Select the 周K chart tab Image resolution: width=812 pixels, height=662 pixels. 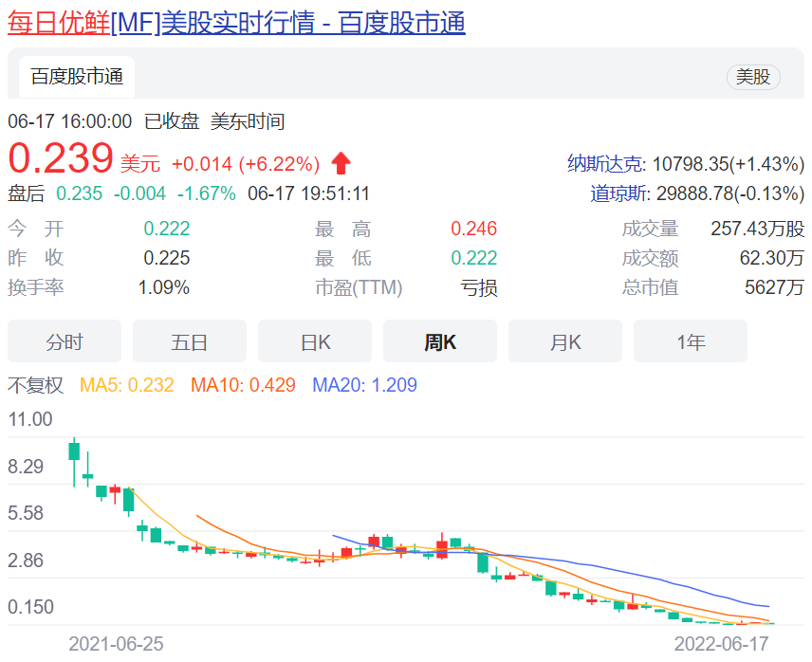point(440,341)
